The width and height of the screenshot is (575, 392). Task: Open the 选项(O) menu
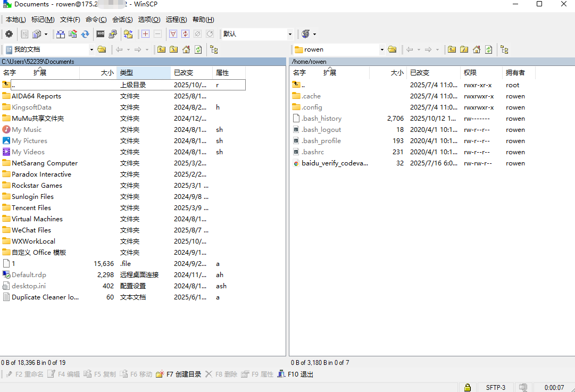(x=148, y=19)
